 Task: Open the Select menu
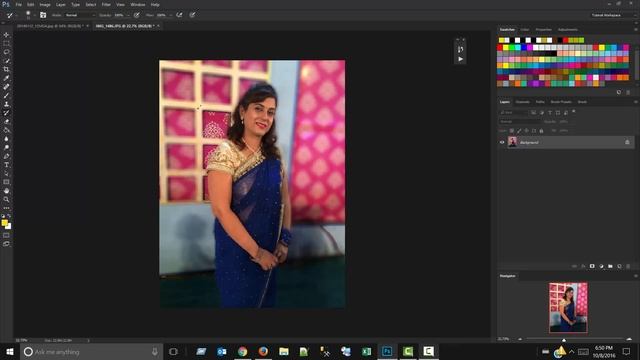[x=91, y=4]
